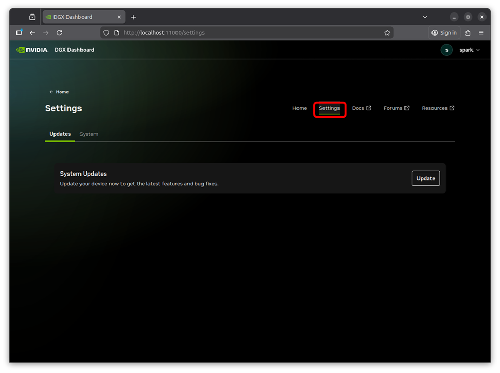This screenshot has width=500, height=373.
Task: Click the NVIDIA logo
Action: [x=32, y=50]
